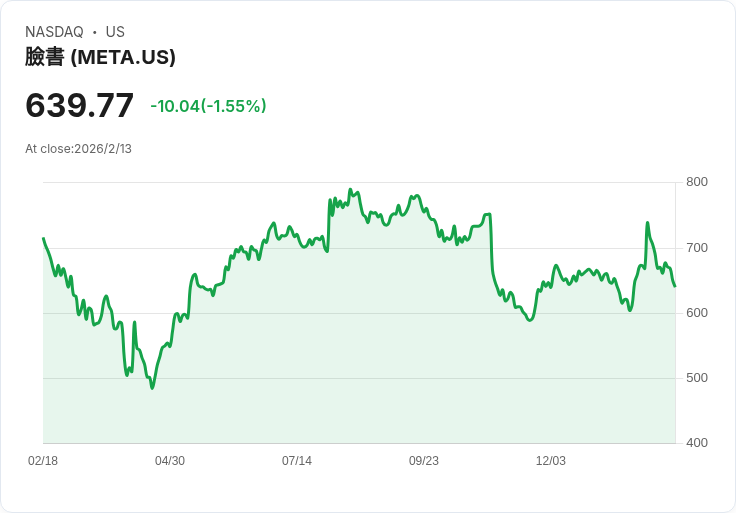
Task: Click the sharp late-January spike on chart
Action: click(647, 222)
